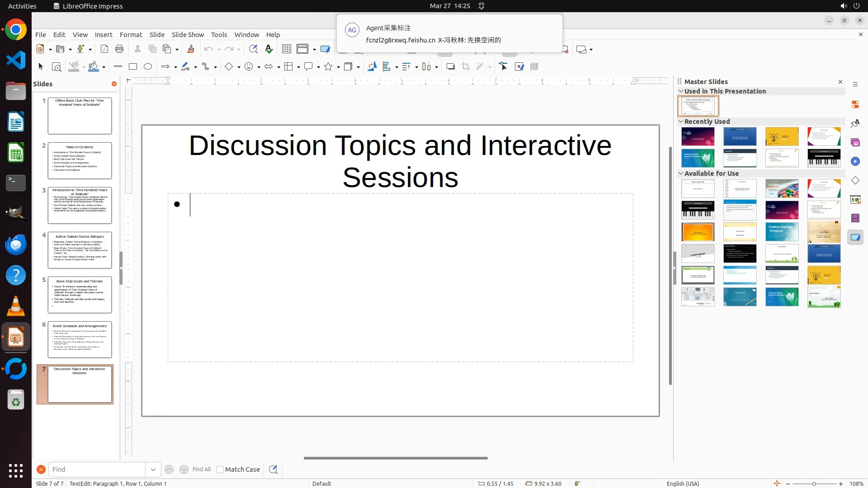Viewport: 868px width, 488px height.
Task: Click the Export as PDF icon
Action: coord(104,49)
